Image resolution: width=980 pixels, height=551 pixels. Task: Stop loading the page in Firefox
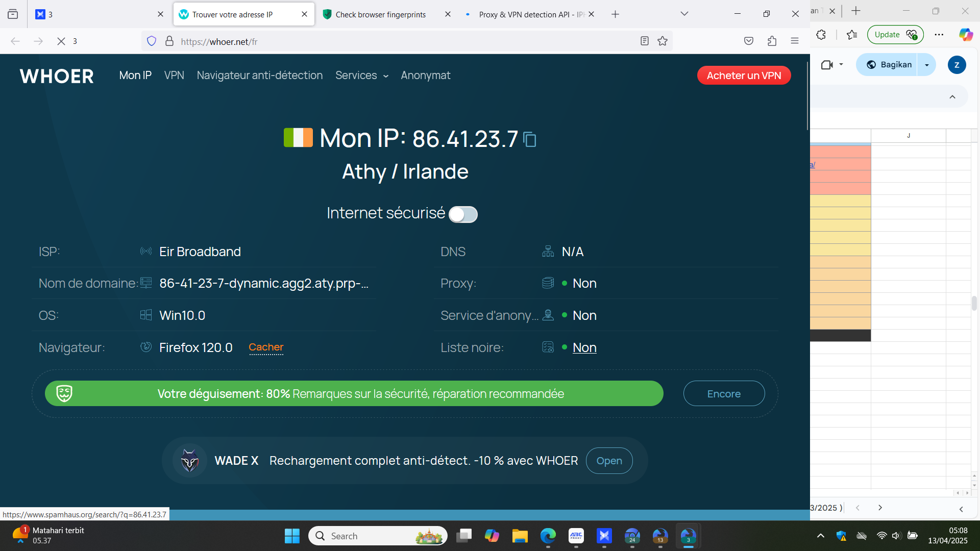tap(61, 41)
